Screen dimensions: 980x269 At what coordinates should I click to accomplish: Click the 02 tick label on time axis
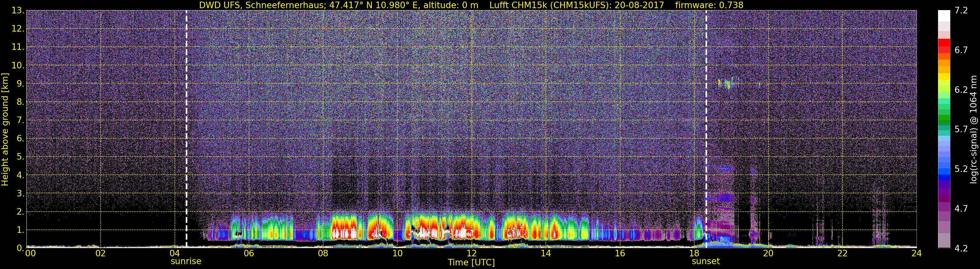click(x=101, y=253)
